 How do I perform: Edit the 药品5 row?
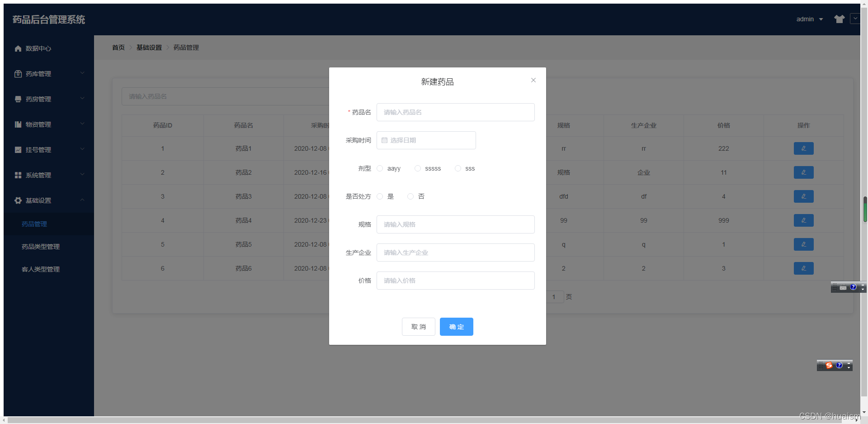coord(804,244)
